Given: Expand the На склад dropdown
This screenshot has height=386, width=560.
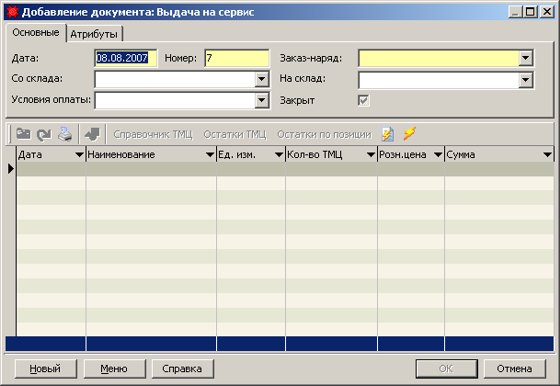Looking at the screenshot, I should [x=526, y=80].
